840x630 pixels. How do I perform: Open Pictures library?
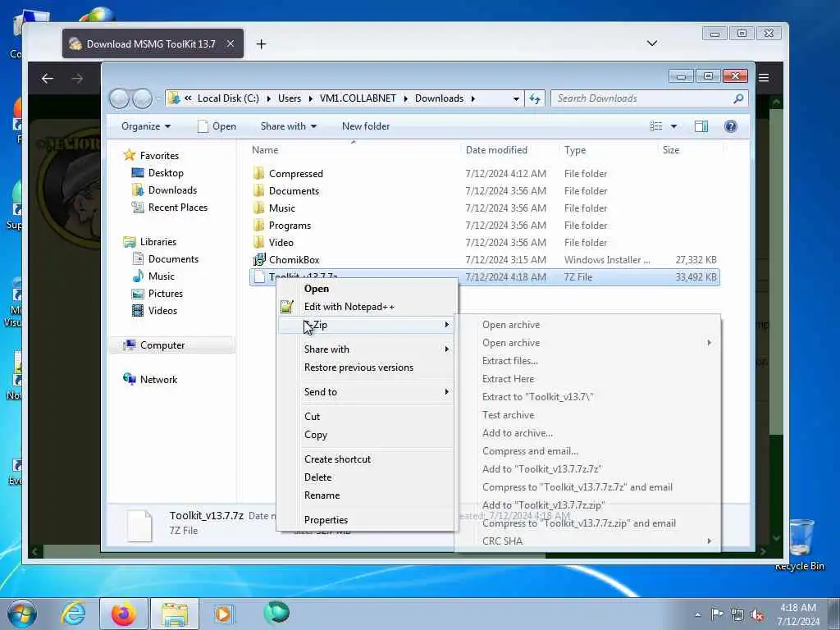point(165,294)
